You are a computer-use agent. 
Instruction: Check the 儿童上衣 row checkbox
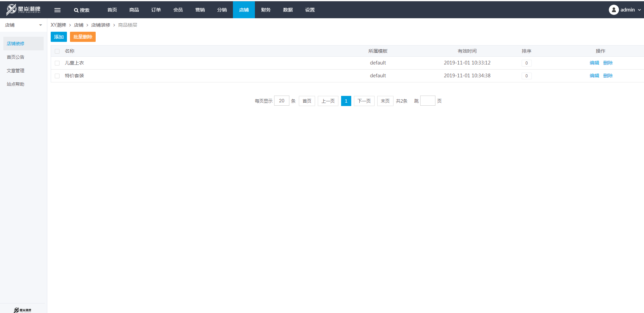[57, 63]
